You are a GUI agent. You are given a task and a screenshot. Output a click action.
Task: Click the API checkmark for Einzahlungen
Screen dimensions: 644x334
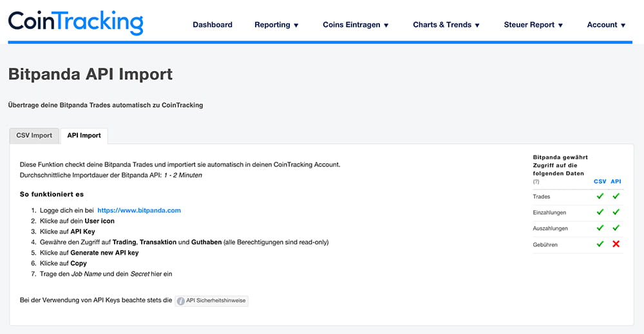(x=616, y=212)
